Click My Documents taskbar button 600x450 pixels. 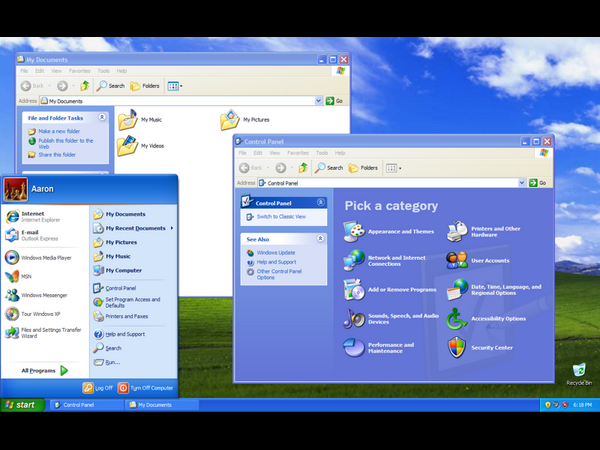[161, 405]
